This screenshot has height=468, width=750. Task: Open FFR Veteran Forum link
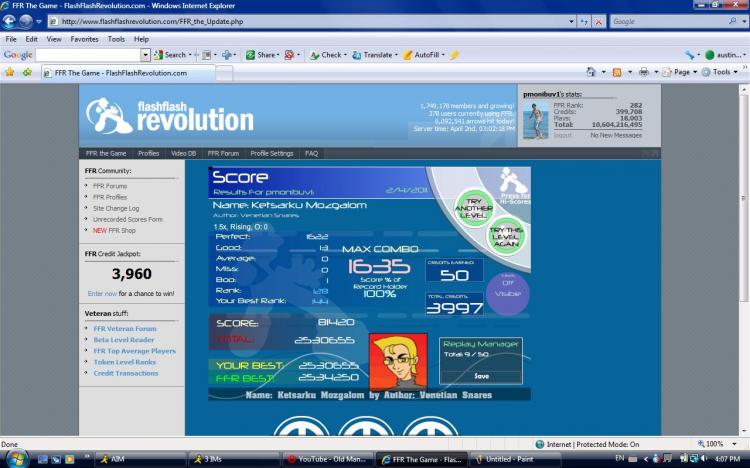[x=125, y=329]
